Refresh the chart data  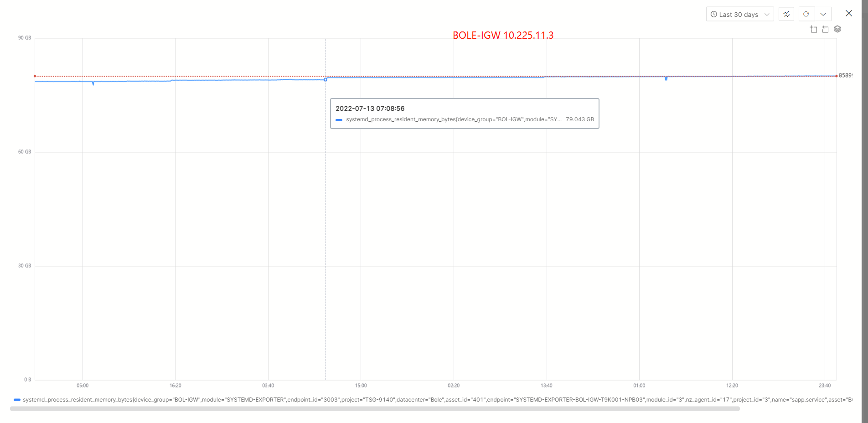click(x=806, y=14)
